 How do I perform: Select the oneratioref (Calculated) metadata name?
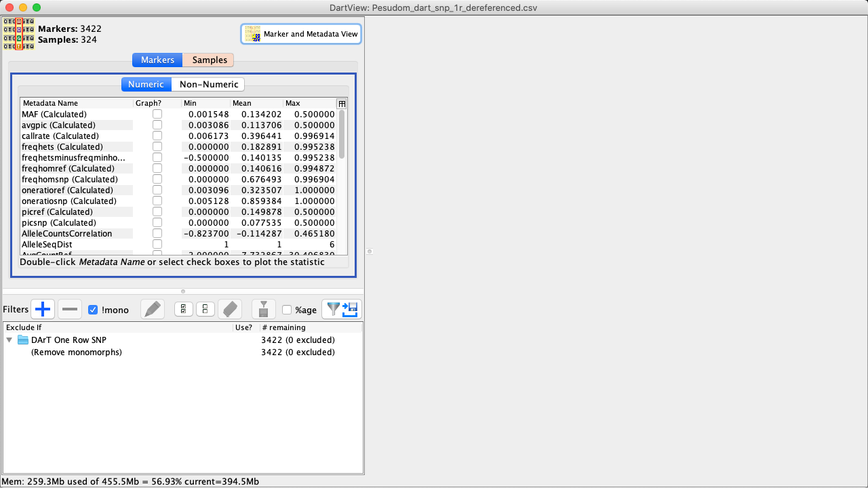[x=67, y=190]
